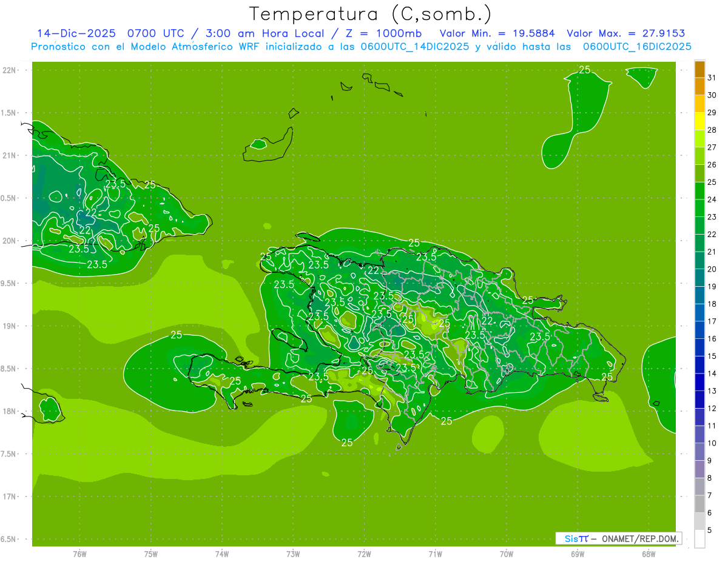728x562 pixels.
Task: Select the gray colorbar swatch between 6 and 7
Action: [699, 504]
